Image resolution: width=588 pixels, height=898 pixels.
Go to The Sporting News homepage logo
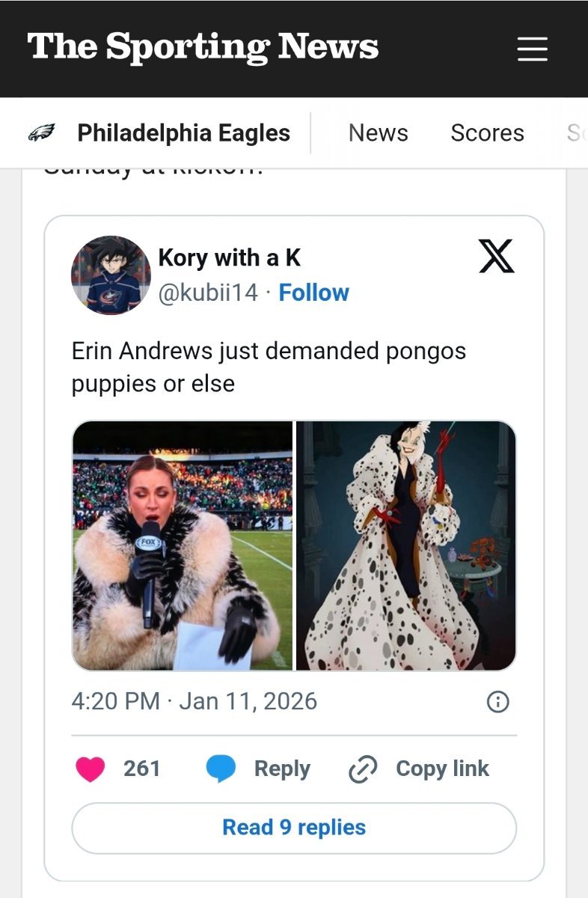point(203,47)
